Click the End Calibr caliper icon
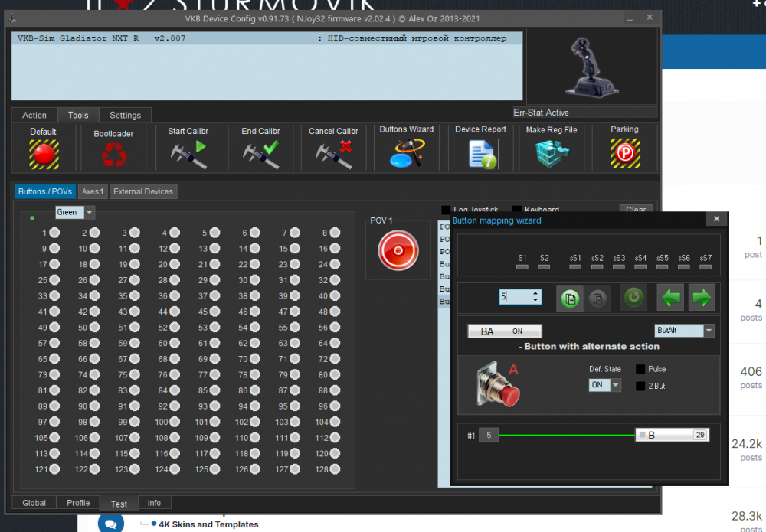766x532 pixels. [x=260, y=154]
